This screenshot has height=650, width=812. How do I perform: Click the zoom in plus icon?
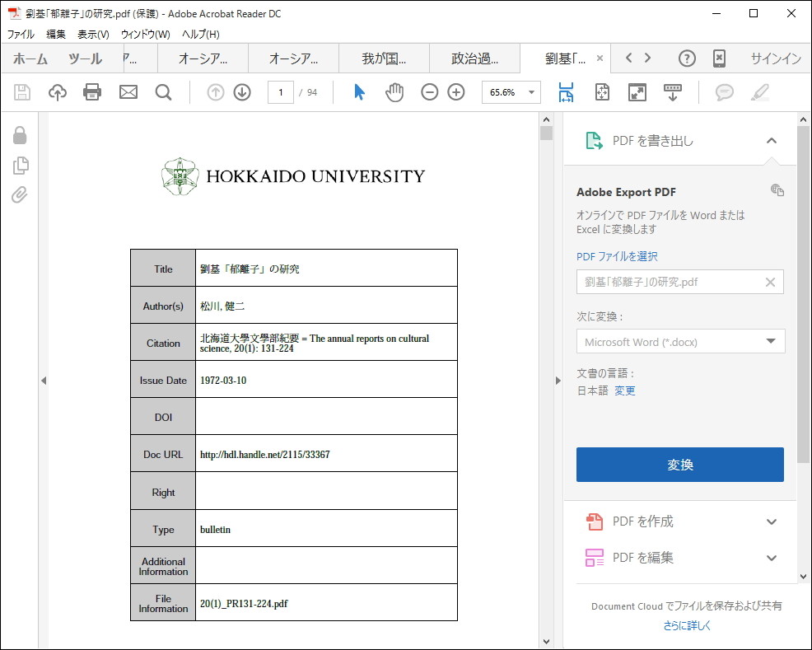pos(456,92)
